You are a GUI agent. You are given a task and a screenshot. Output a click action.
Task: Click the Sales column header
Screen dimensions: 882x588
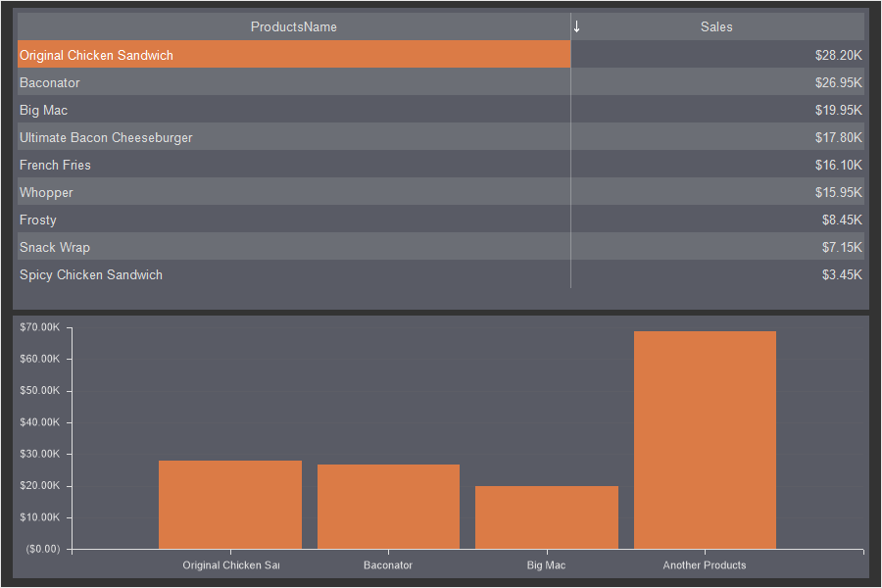(716, 26)
